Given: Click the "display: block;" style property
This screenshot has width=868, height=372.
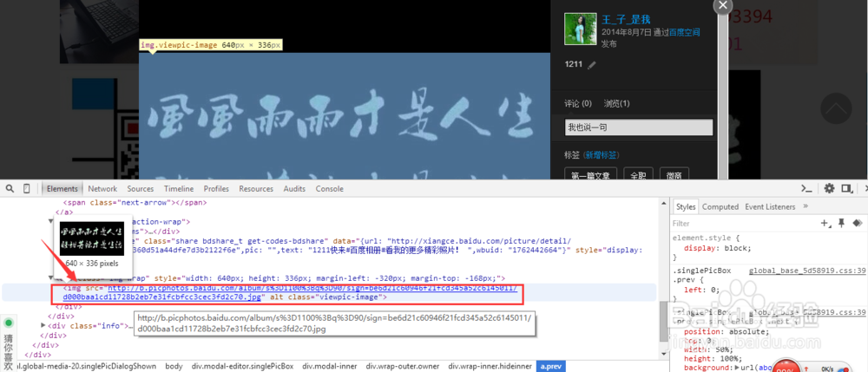Looking at the screenshot, I should (x=718, y=248).
